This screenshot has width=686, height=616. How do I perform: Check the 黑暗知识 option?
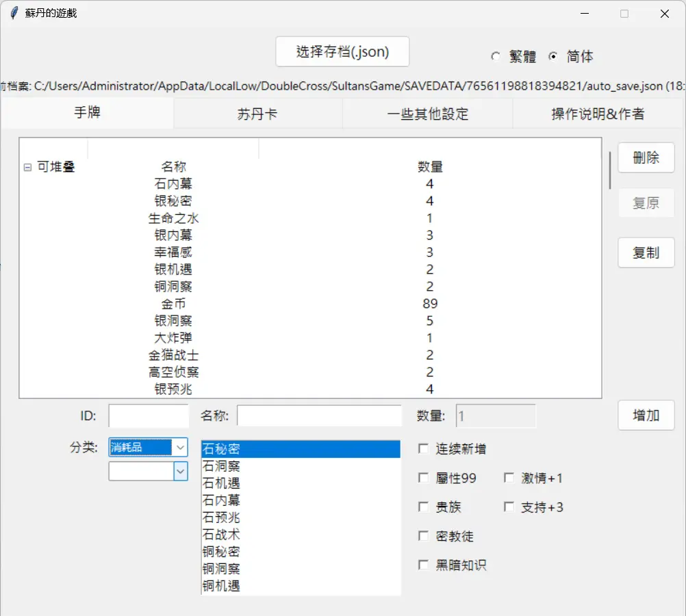[423, 565]
